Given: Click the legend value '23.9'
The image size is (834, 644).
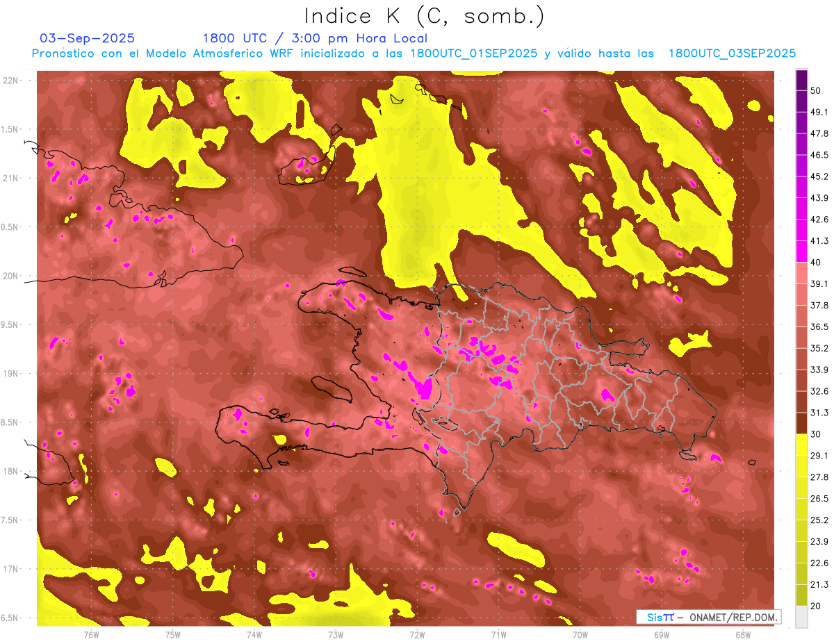Looking at the screenshot, I should point(819,542).
